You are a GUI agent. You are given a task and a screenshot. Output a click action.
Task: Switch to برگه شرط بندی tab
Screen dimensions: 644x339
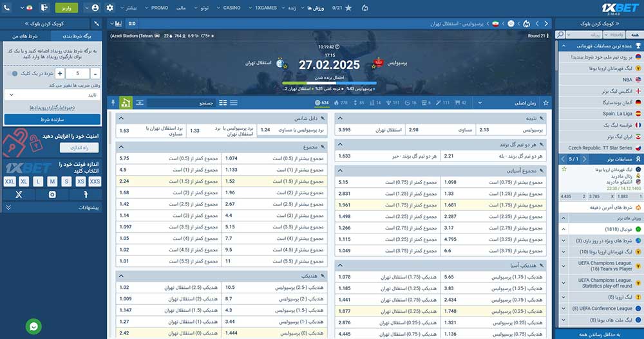tap(77, 36)
